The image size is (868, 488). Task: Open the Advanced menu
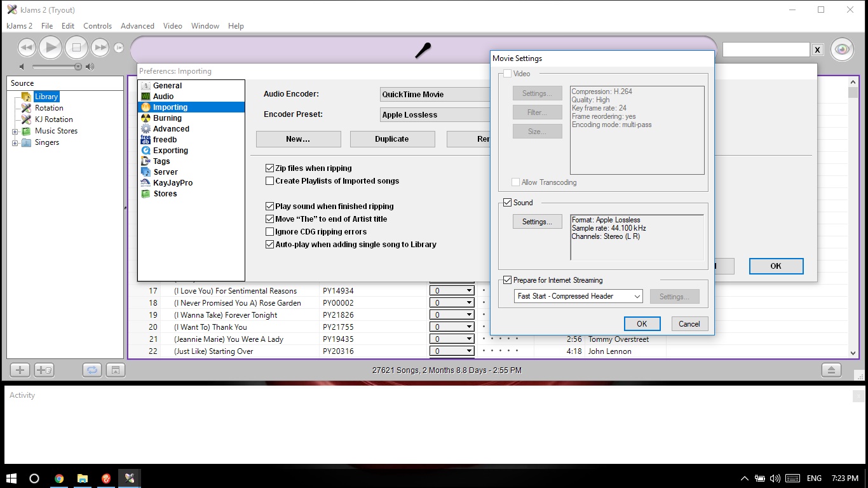[x=137, y=26]
